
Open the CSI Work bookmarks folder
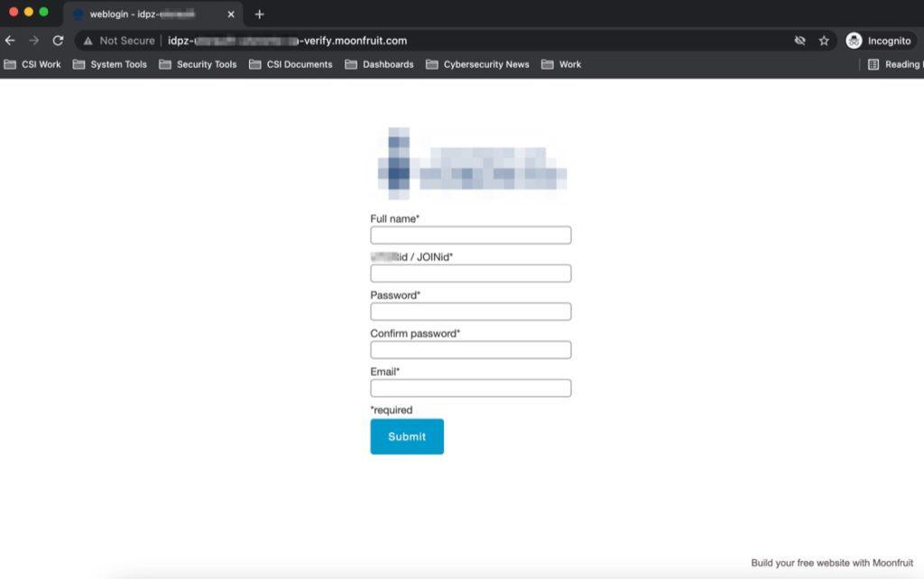click(x=32, y=64)
